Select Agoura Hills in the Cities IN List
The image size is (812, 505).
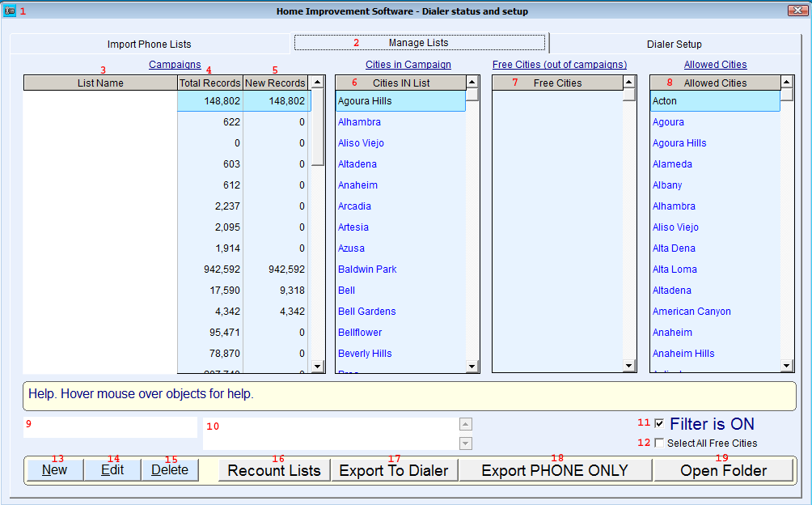pyautogui.click(x=401, y=101)
